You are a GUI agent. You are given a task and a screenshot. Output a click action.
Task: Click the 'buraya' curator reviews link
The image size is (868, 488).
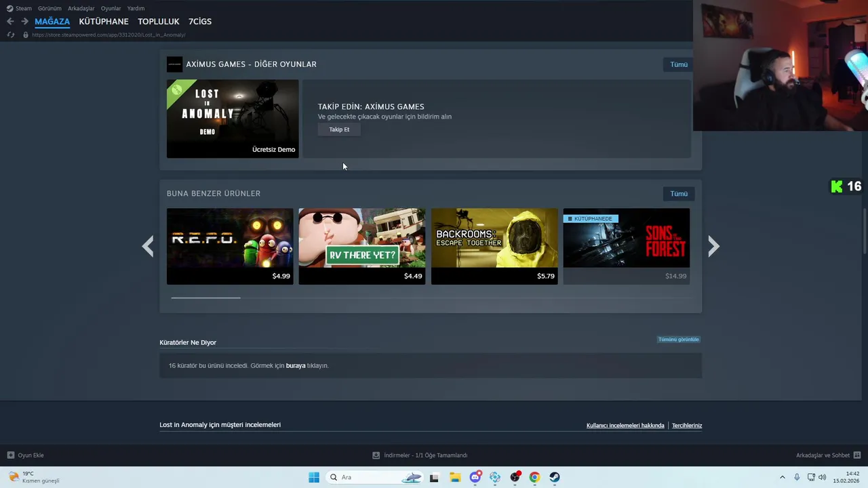pos(296,366)
